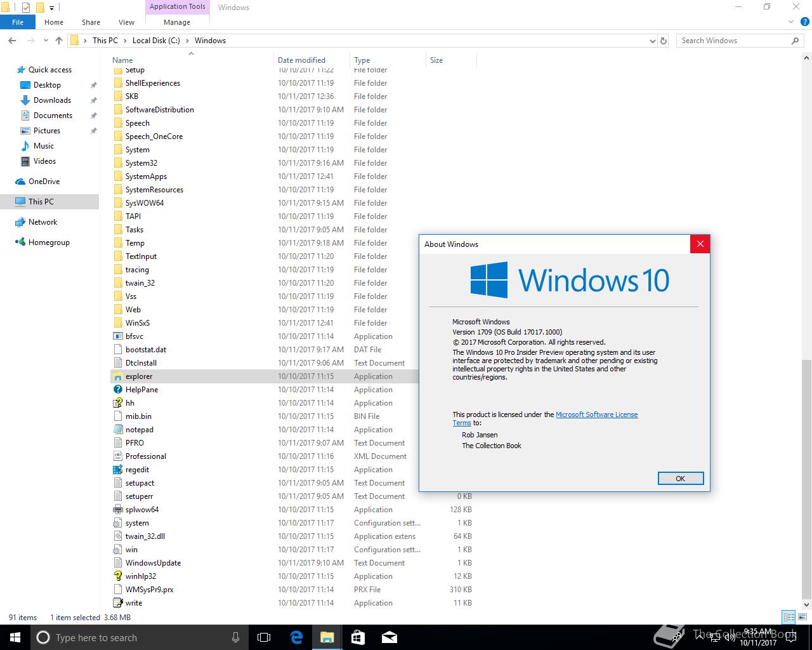Click the Search Windows field

(740, 41)
